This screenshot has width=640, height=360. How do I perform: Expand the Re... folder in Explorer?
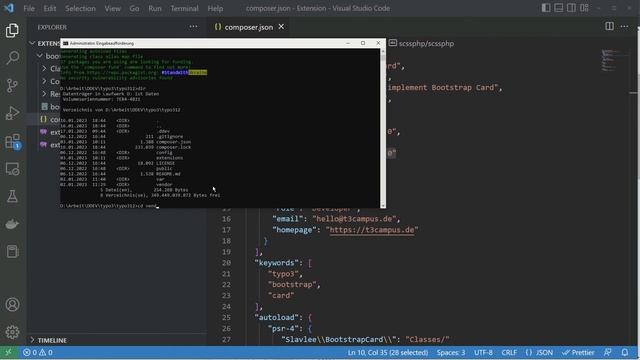[51, 94]
